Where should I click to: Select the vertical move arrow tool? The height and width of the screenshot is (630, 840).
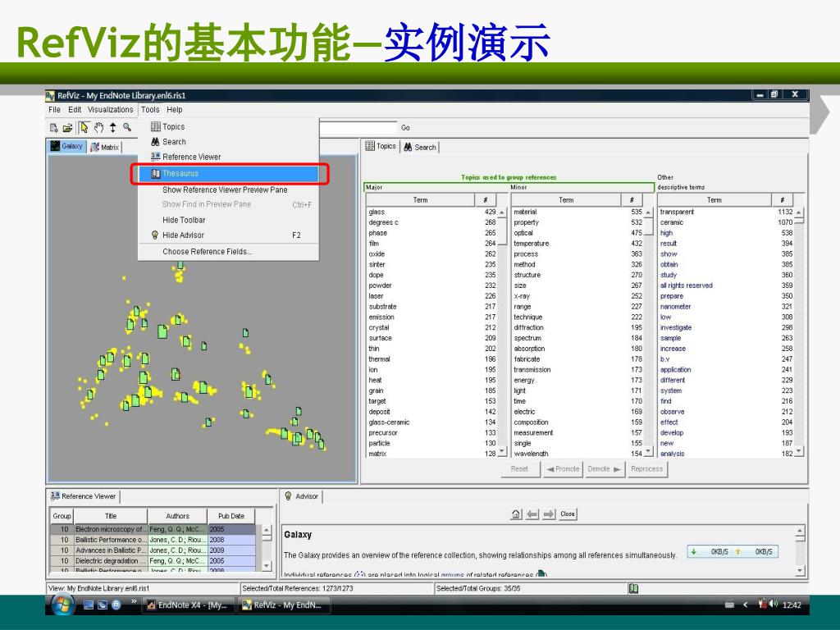pyautogui.click(x=112, y=127)
